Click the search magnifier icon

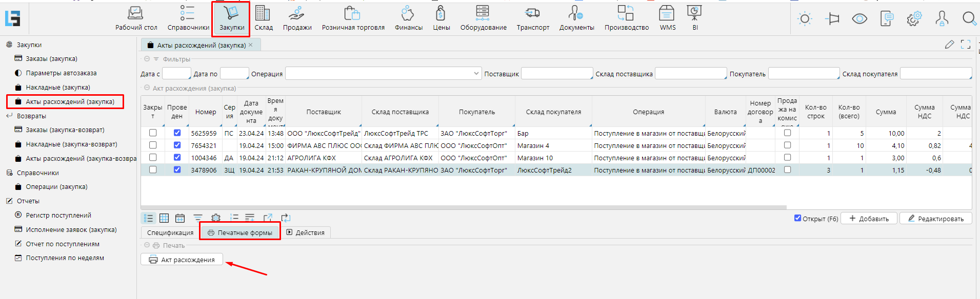pos(969,19)
